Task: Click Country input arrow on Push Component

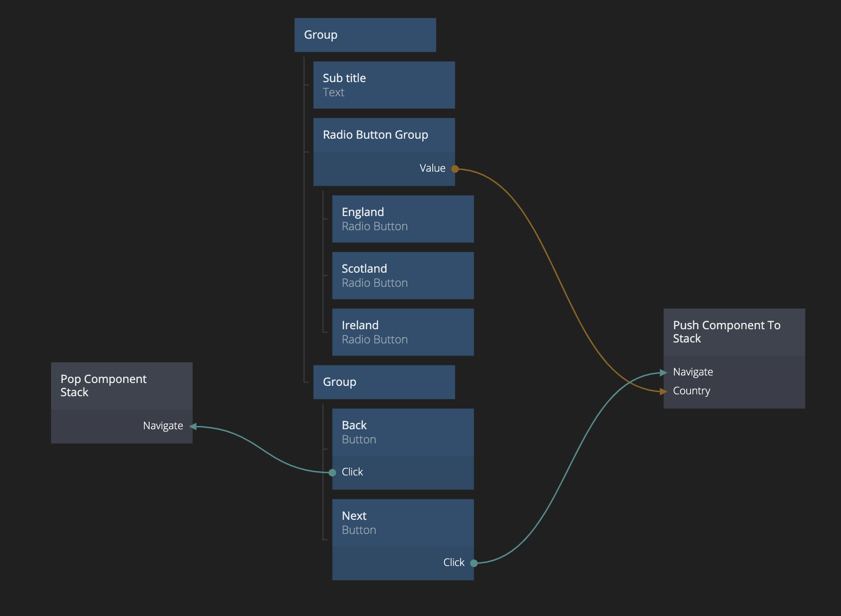Action: click(663, 391)
